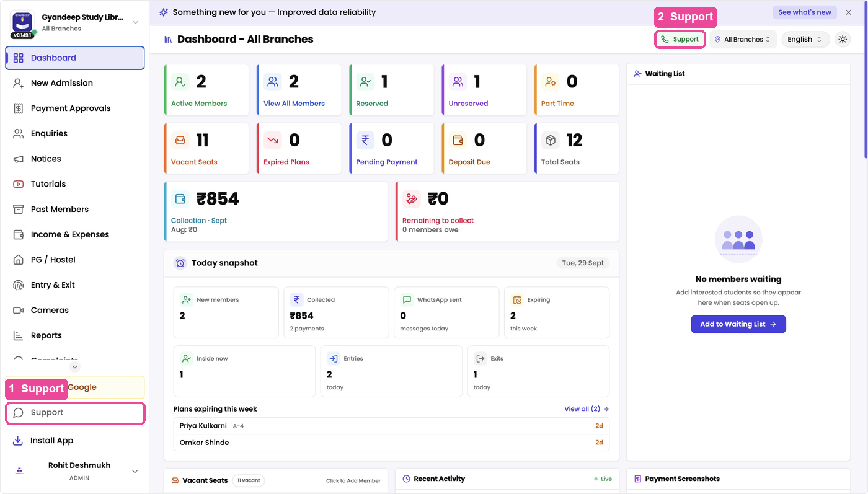Expand the sidebar menu with the small chevron
868x494 pixels.
tap(75, 367)
